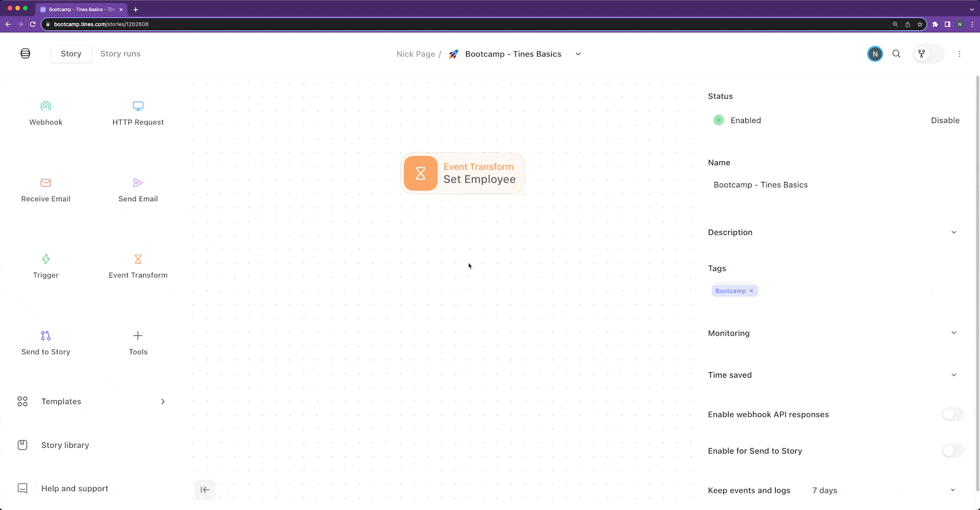
Task: Click the browser reload button
Action: point(33,24)
